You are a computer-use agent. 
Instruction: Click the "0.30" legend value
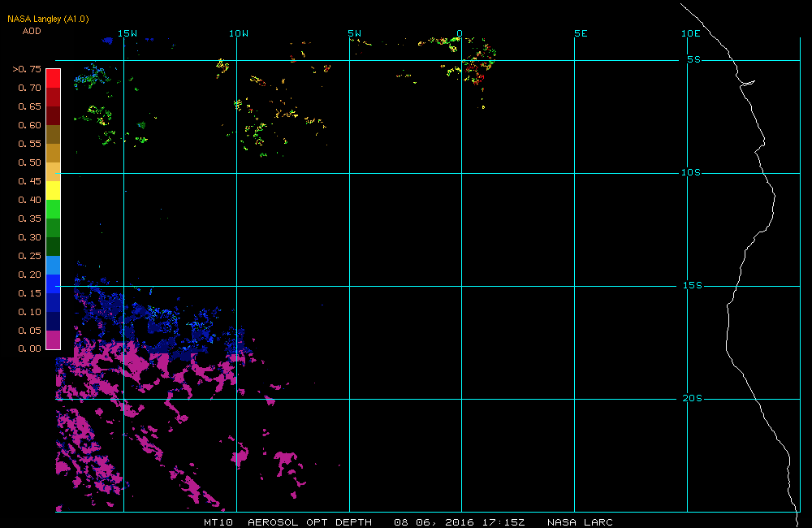29,237
